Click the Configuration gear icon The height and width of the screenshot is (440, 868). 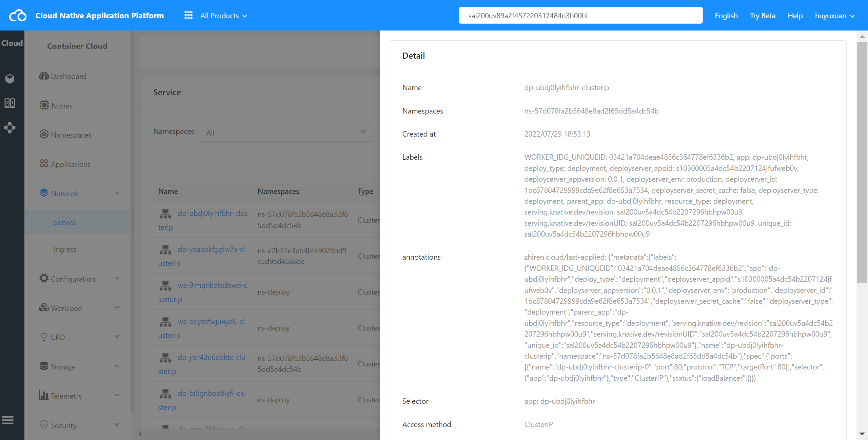pyautogui.click(x=44, y=278)
